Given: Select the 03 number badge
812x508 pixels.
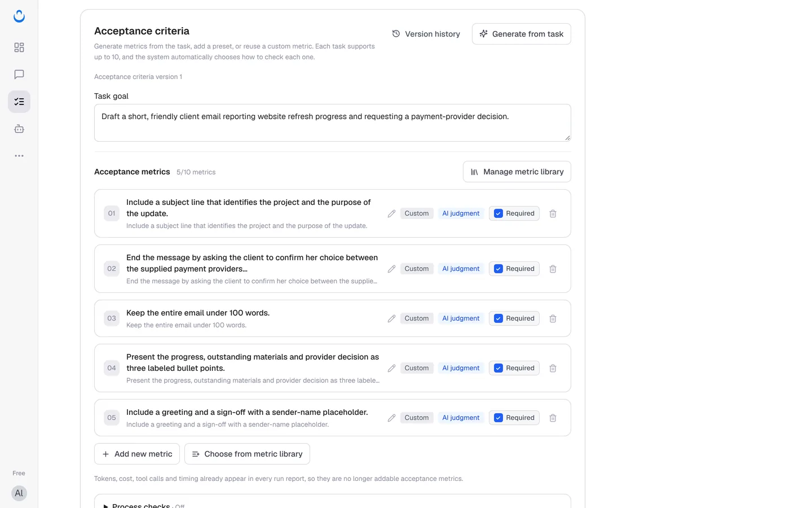Looking at the screenshot, I should click(112, 318).
